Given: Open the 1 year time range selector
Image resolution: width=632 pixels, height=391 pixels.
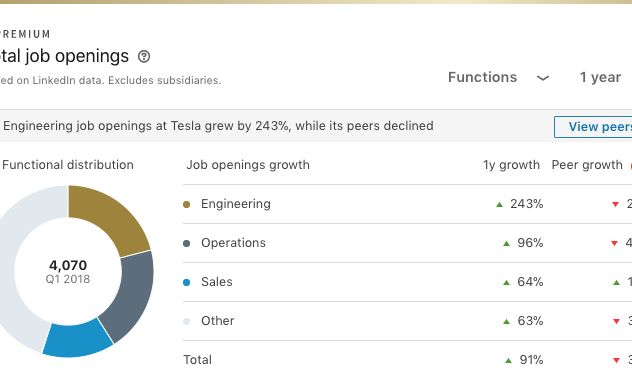Looking at the screenshot, I should coord(600,77).
